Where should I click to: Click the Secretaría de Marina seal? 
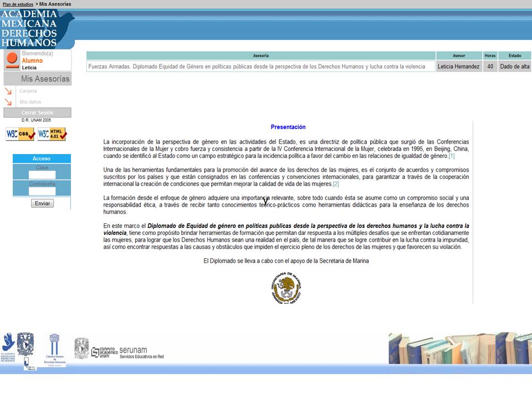point(287,288)
